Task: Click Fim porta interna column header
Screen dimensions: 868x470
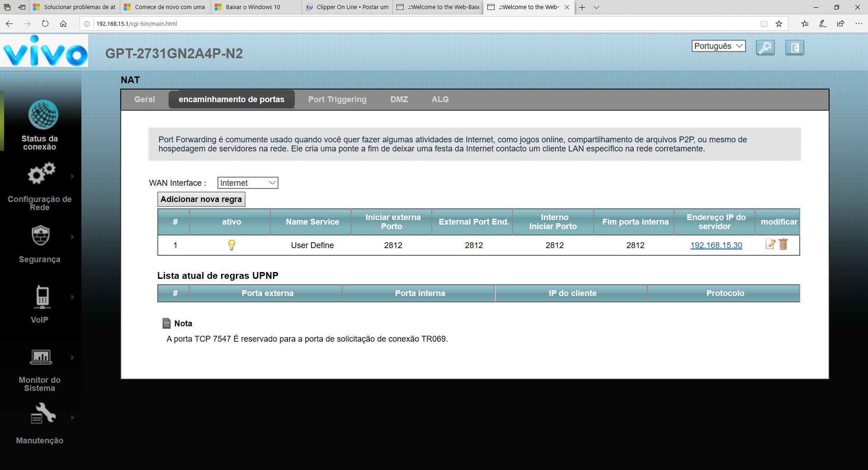Action: click(635, 222)
